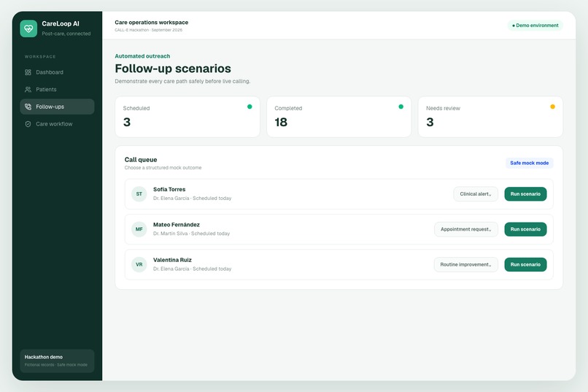Click the Dashboard grid icon in sidebar
Viewport: 588px width, 392px height.
[28, 72]
